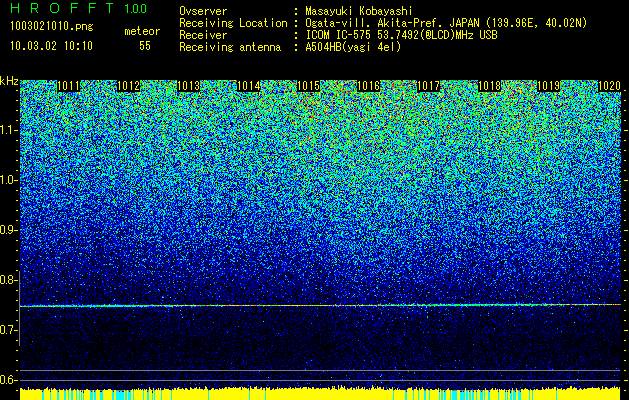
Task: Click the Receiving antenna label
Action: 230,47
